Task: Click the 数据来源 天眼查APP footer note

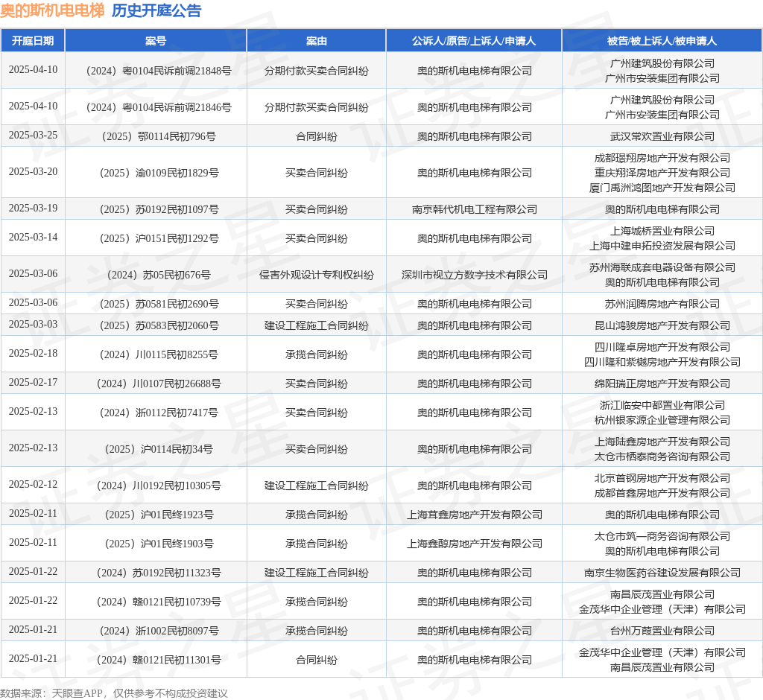Action: pyautogui.click(x=114, y=693)
